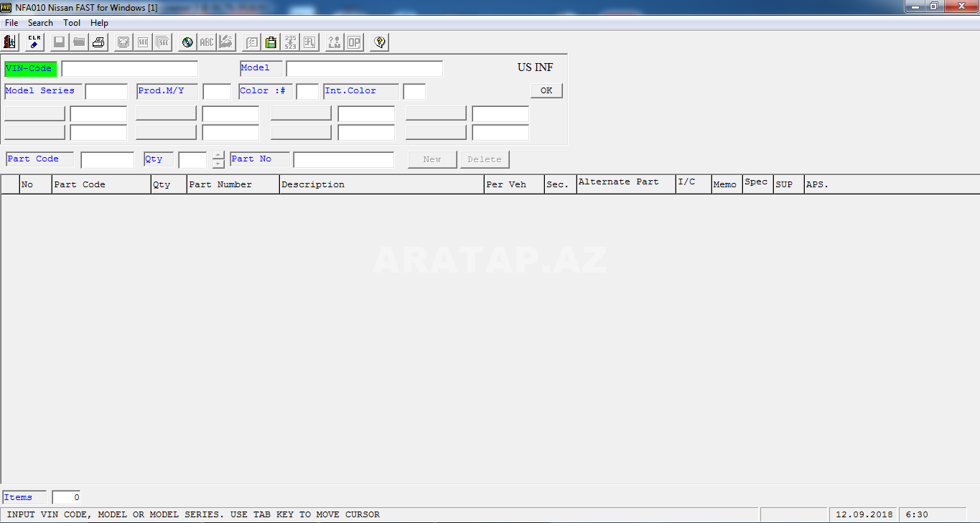Click the 235/523 number conversion icon
Viewport: 980px width, 523px height.
tap(290, 42)
